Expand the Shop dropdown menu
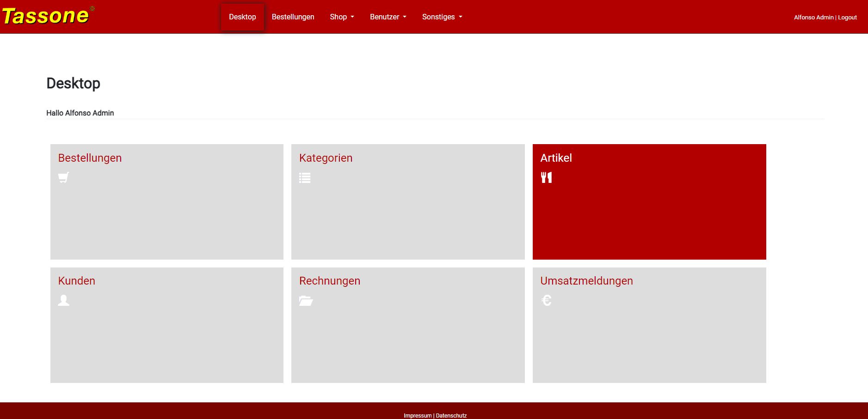868x419 pixels. tap(342, 17)
